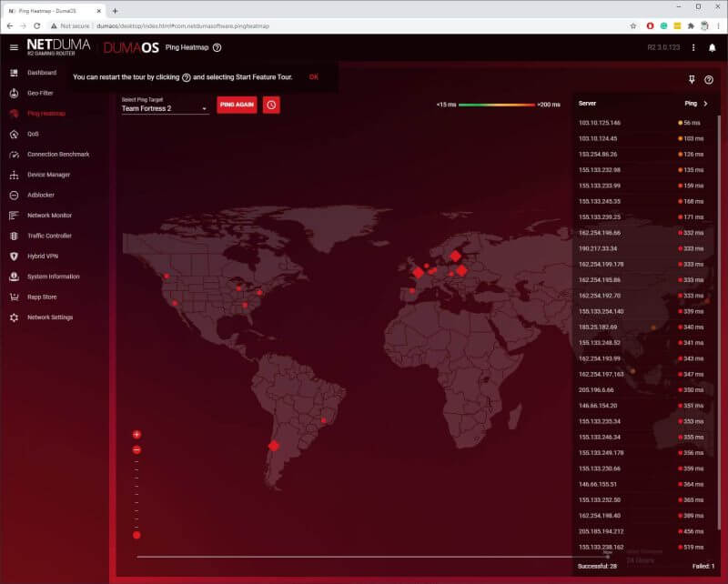Viewport: 728px width, 584px height.
Task: Click the Dashboard sidebar icon
Action: coord(14,73)
